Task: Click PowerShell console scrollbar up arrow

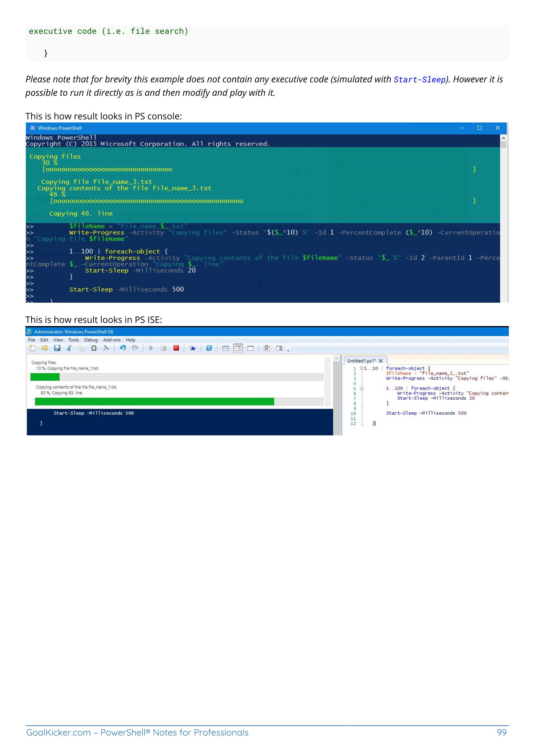Action: pos(503,138)
